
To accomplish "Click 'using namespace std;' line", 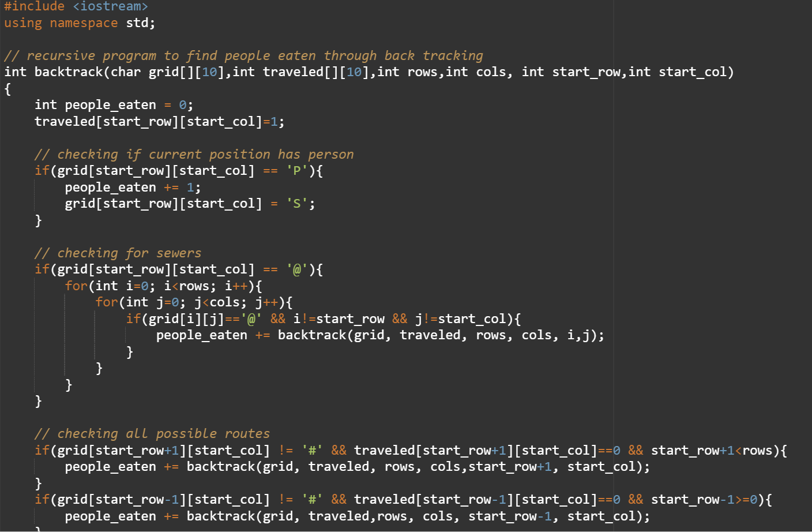I will [80, 23].
